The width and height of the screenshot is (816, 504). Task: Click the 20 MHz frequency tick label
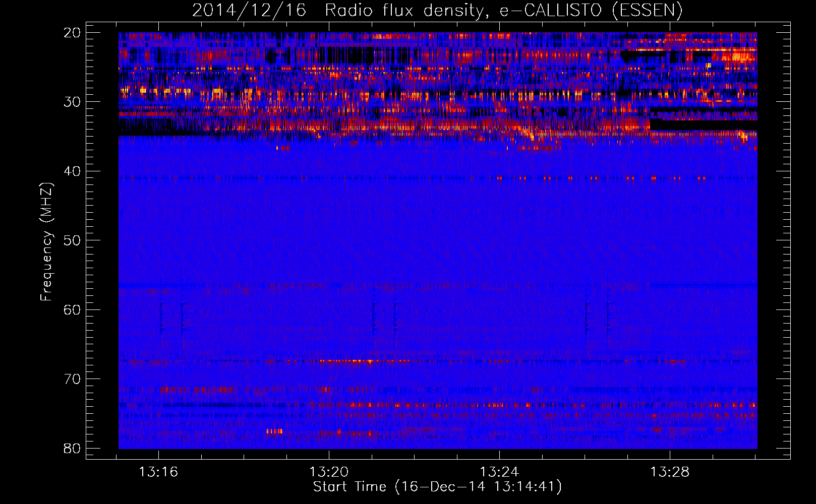pyautogui.click(x=73, y=32)
